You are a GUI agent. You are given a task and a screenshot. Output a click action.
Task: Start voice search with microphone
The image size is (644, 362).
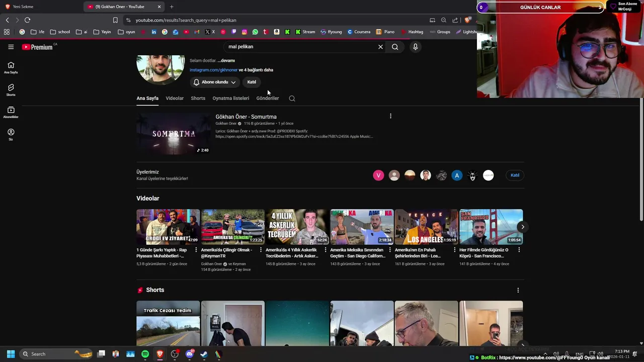415,47
